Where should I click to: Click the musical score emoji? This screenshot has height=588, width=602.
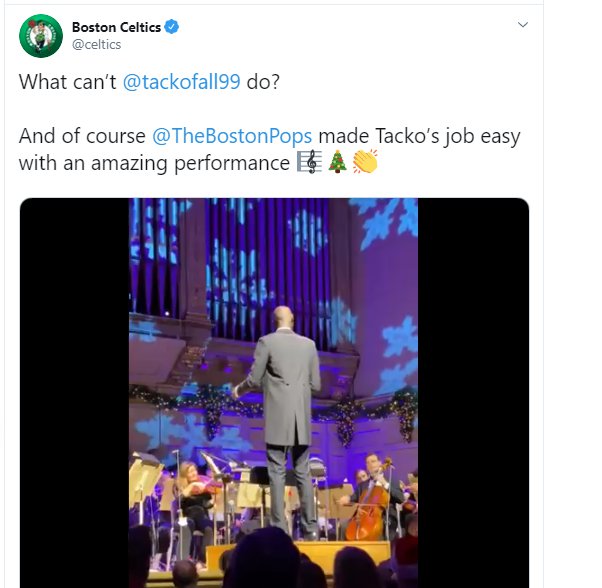pos(307,163)
